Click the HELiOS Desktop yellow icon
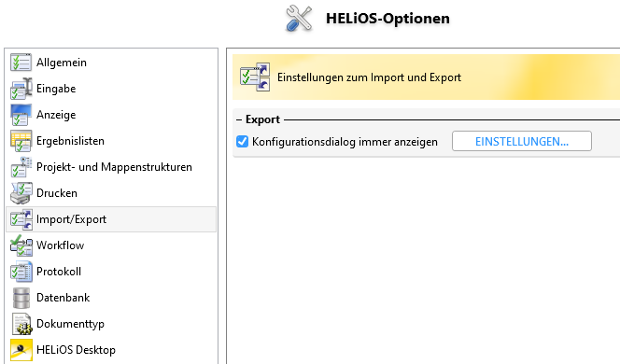This screenshot has width=620, height=364. (x=21, y=350)
